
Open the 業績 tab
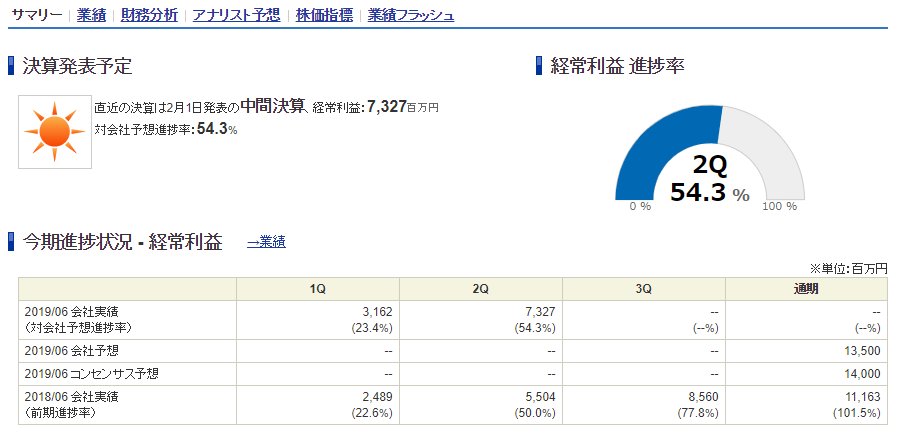[x=92, y=16]
